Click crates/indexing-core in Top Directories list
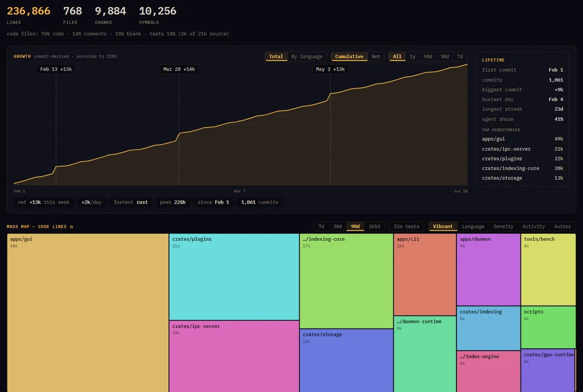 [x=523, y=168]
